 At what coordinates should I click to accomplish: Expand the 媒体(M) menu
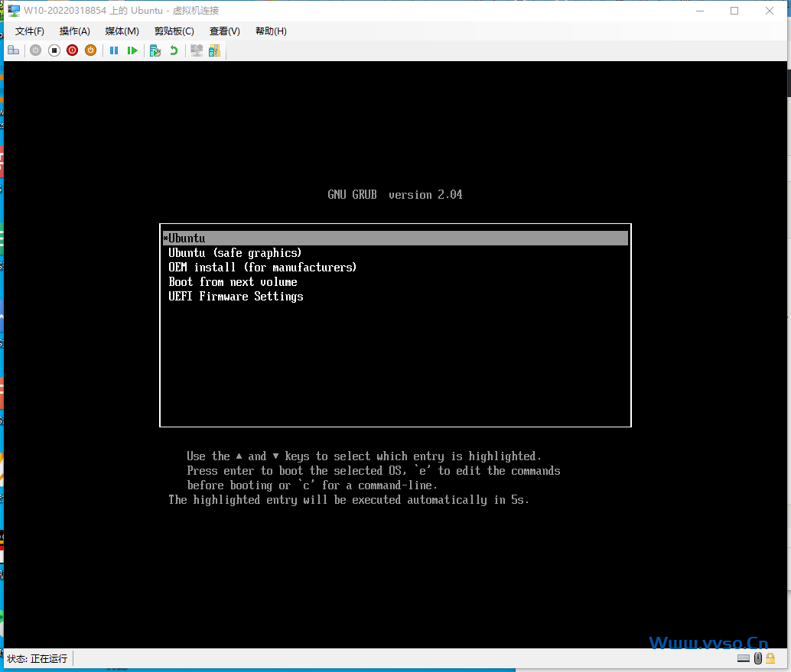point(122,31)
